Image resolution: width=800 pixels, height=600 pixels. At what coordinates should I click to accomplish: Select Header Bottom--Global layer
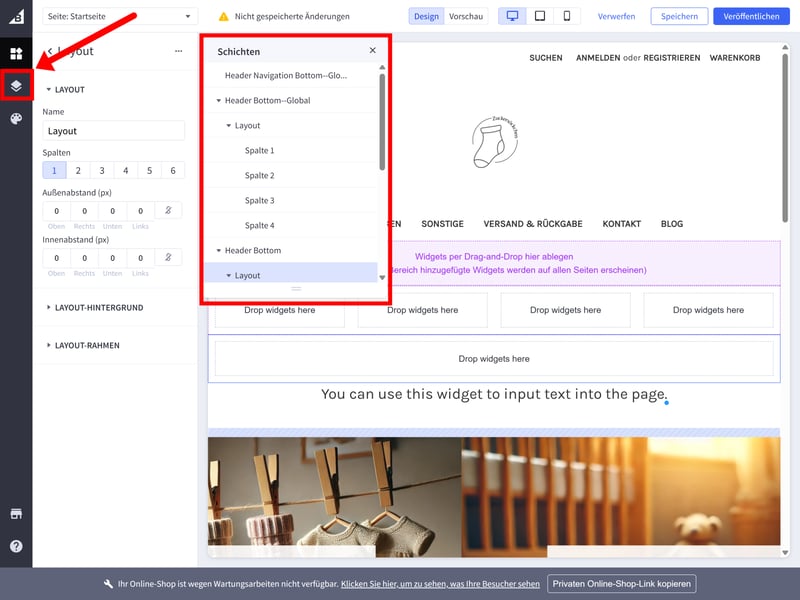point(267,101)
